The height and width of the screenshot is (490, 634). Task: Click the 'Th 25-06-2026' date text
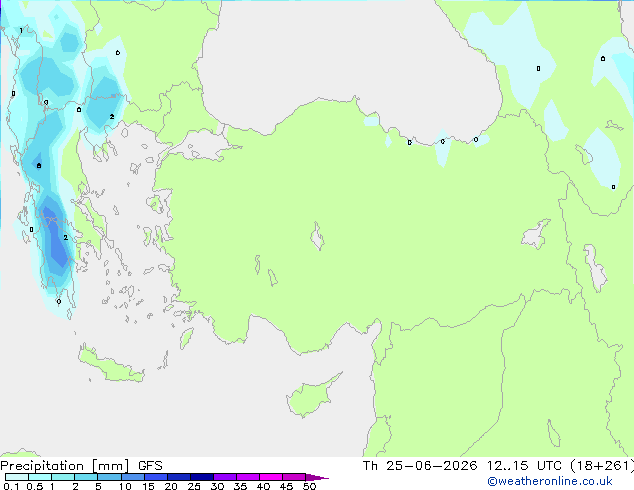[x=420, y=466]
